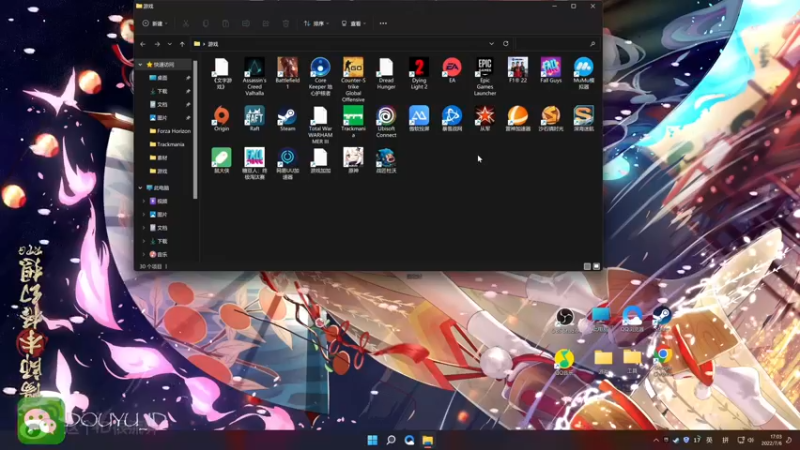Select the MuMu emulator shortcut
The width and height of the screenshot is (800, 450).
click(x=584, y=73)
